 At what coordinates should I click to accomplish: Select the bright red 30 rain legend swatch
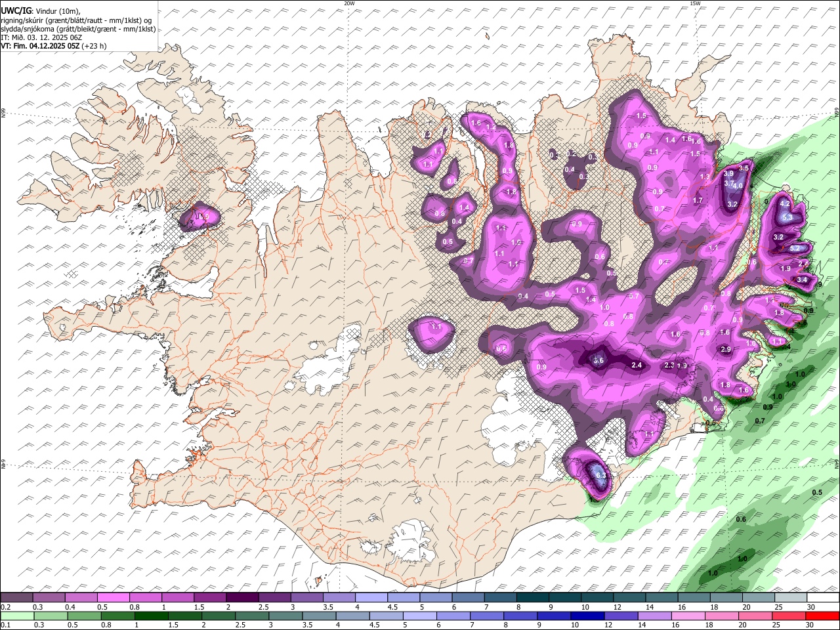click(822, 616)
